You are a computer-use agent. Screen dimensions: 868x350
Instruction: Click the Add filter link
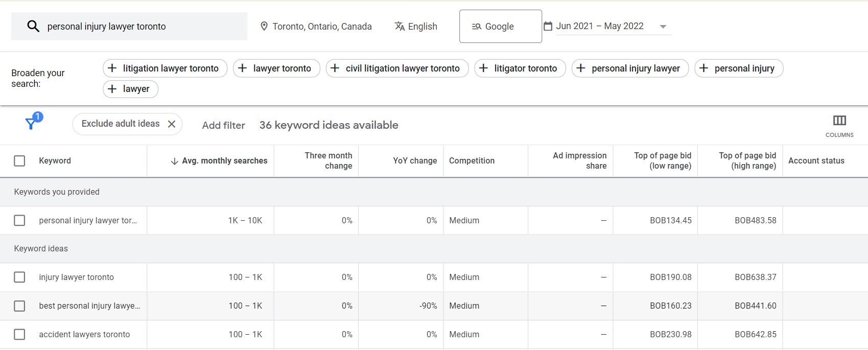point(223,125)
